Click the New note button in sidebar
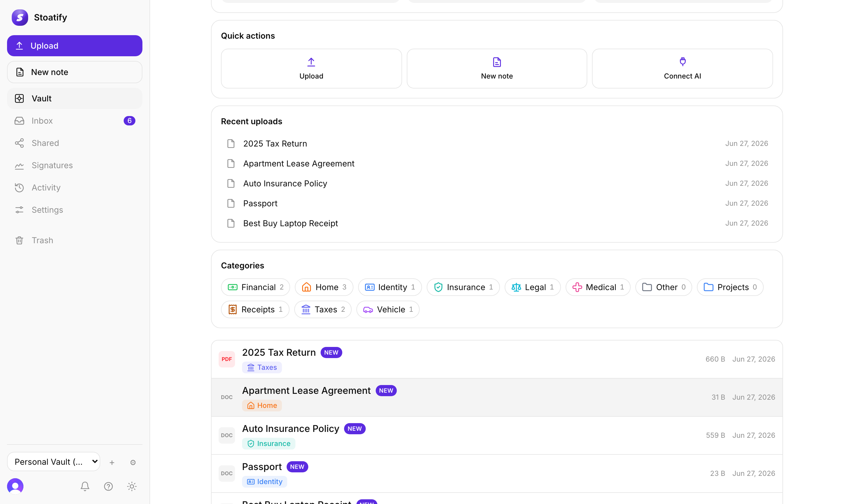Image resolution: width=844 pixels, height=504 pixels. 75,72
